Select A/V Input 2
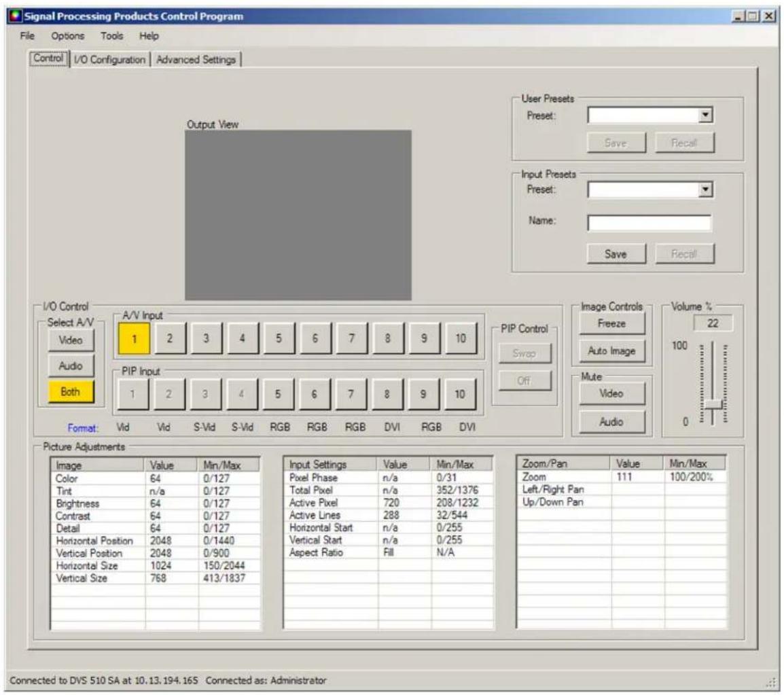This screenshot has height=695, width=784. (170, 338)
